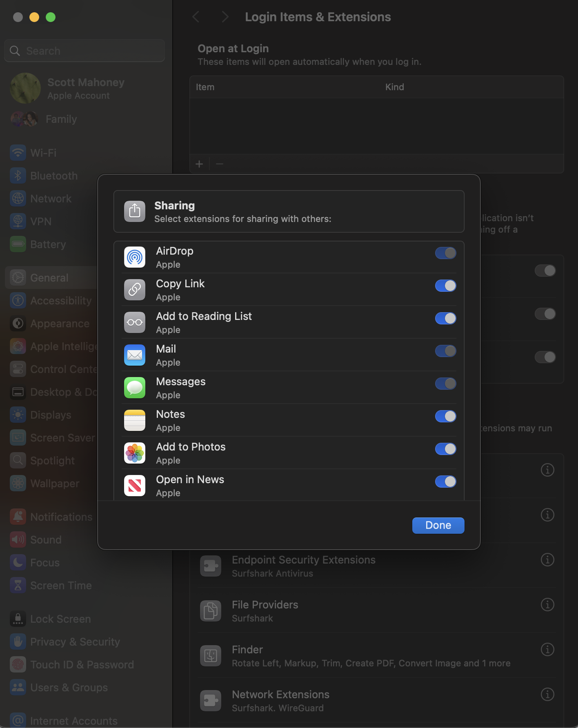Image resolution: width=578 pixels, height=728 pixels.
Task: Toggle the Notes sharing extension off
Action: click(x=445, y=416)
